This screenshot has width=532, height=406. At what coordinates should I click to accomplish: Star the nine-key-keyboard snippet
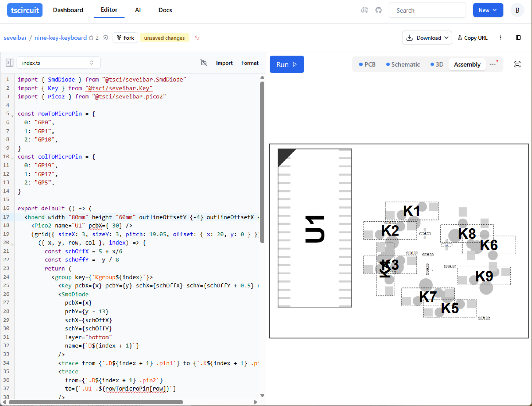point(91,38)
